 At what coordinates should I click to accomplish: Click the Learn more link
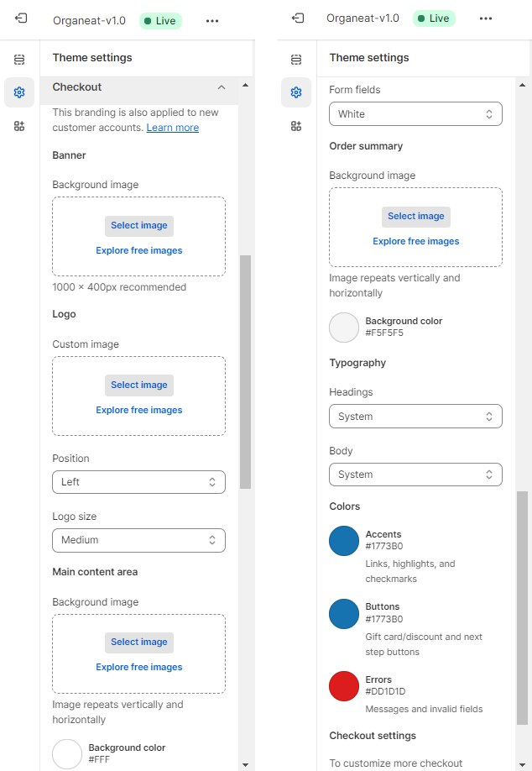coord(172,128)
